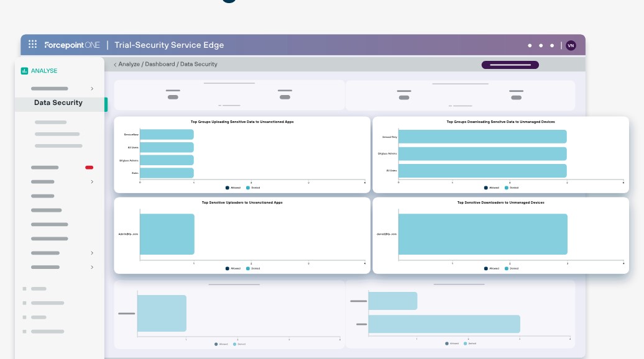Click the ServiceNow bar in uploads chart
Image resolution: width=644 pixels, height=359 pixels.
click(167, 135)
